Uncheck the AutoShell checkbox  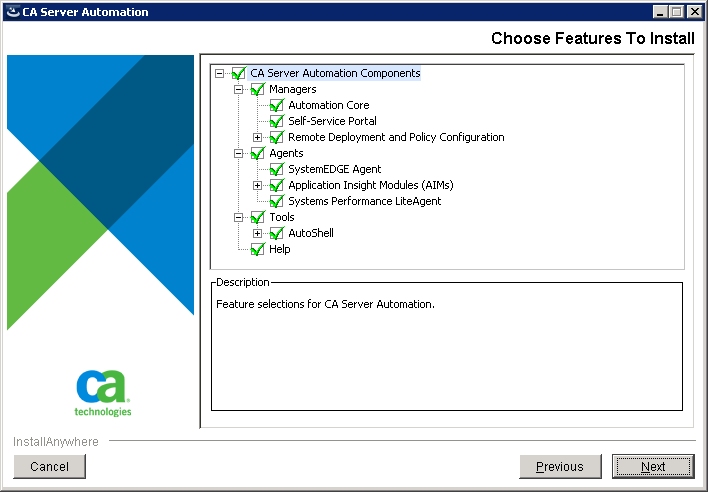pos(276,233)
